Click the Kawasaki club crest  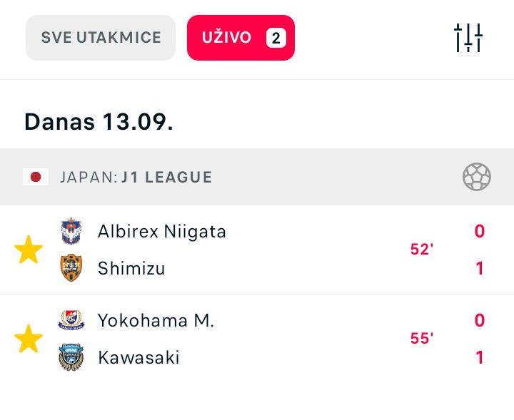(x=71, y=357)
